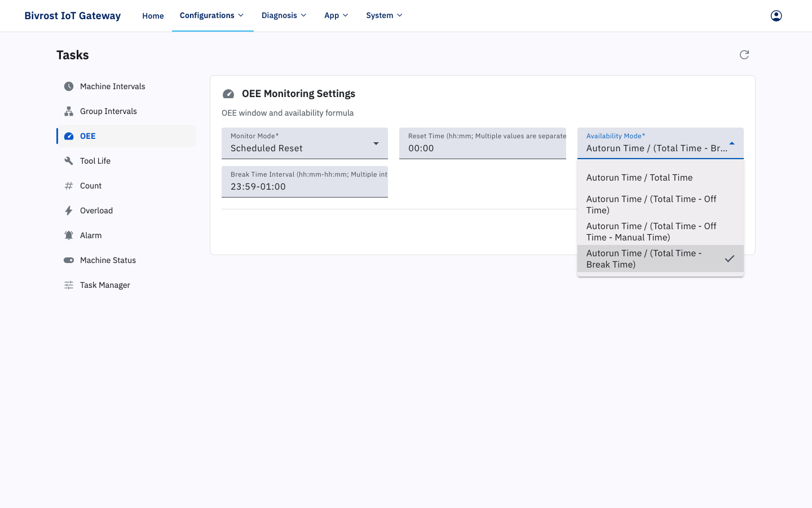Viewport: 812px width, 508px height.
Task: Click the Bivrost IoT Gateway logo text
Action: coord(73,16)
